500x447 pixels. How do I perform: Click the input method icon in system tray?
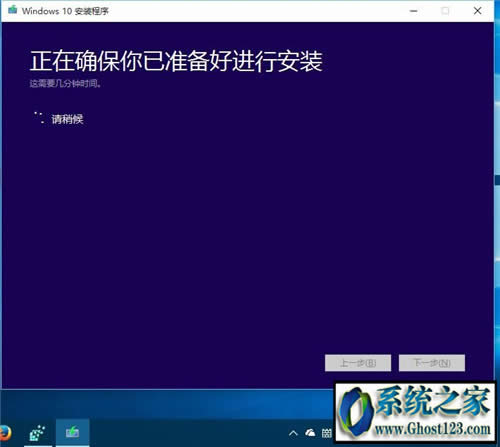pos(327,433)
